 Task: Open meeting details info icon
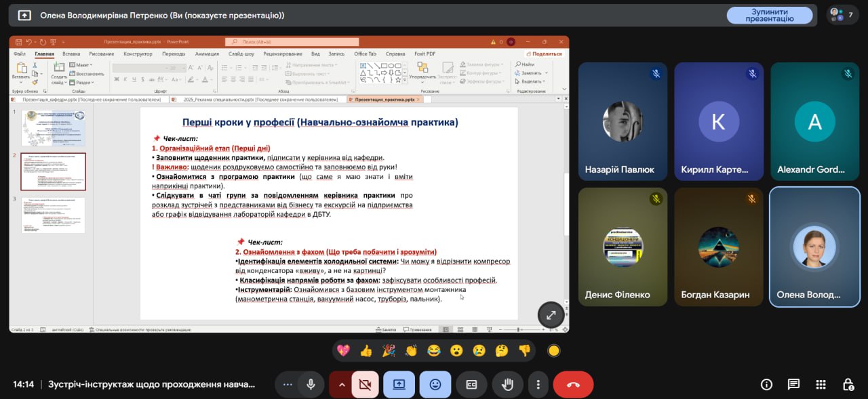[766, 384]
